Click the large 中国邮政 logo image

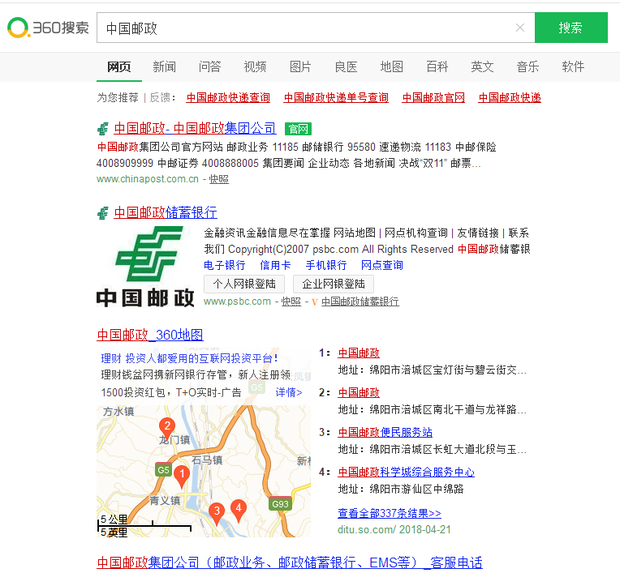[146, 267]
